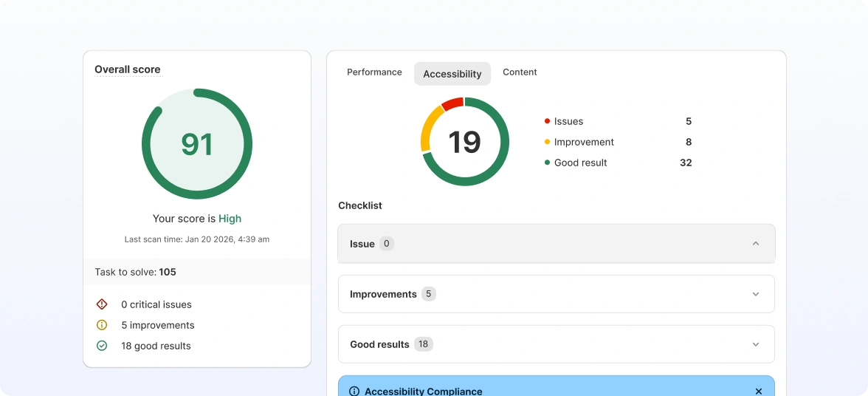Click the overall score 91 gauge
The image size is (868, 396).
coord(197,144)
